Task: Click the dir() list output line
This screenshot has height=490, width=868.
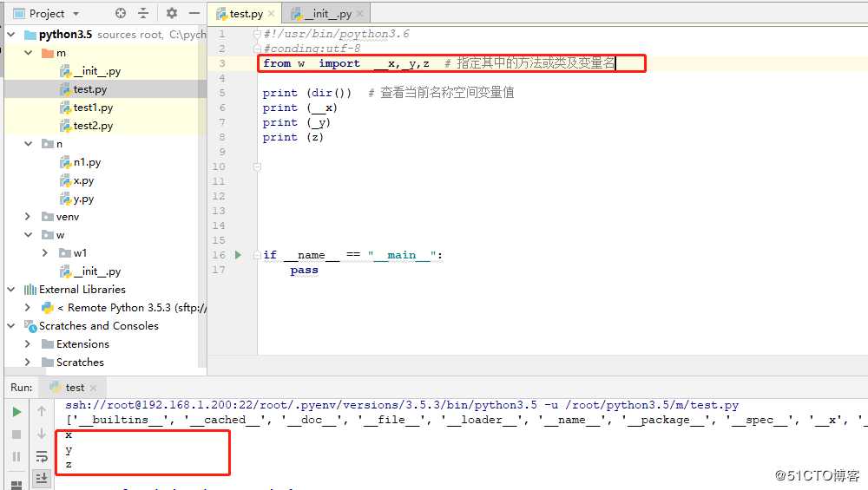Action: click(466, 420)
